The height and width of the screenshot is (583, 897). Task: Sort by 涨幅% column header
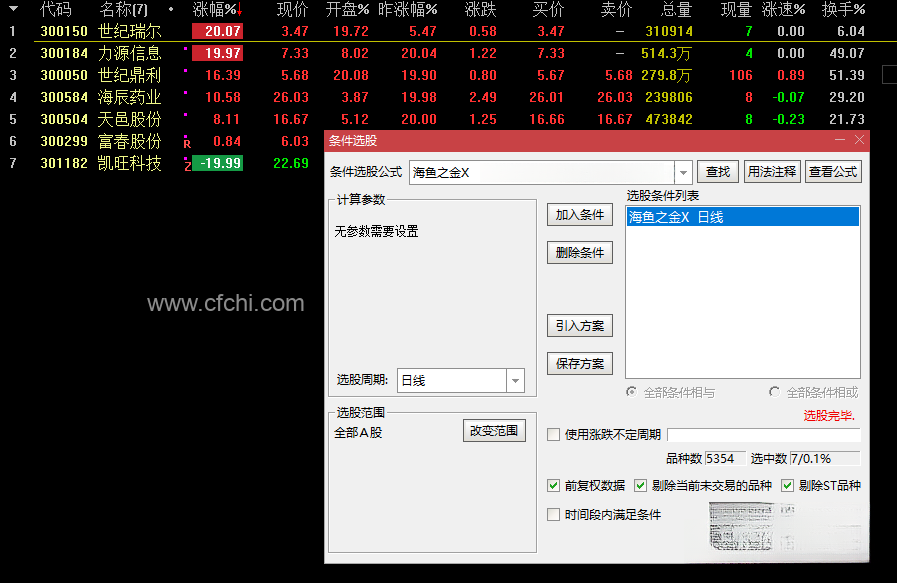point(217,10)
